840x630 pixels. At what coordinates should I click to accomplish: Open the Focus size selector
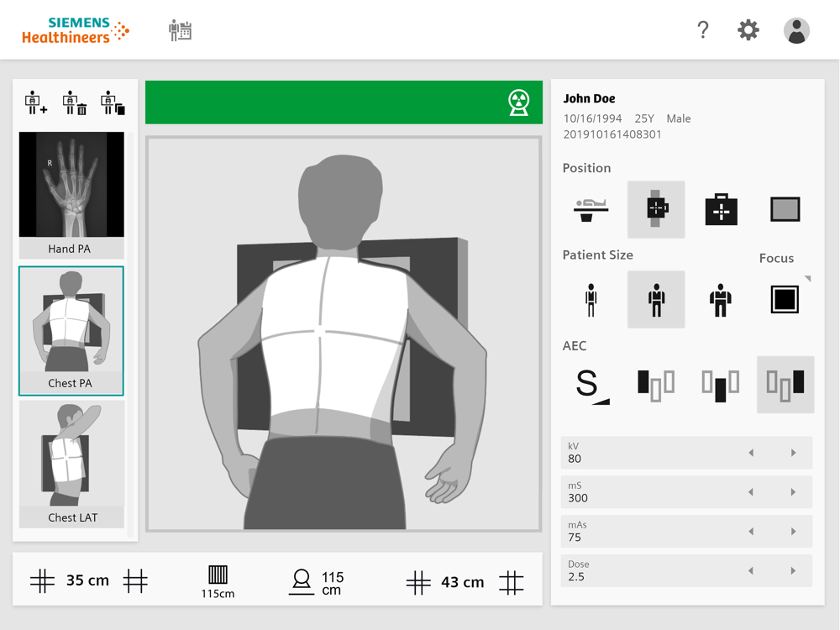pyautogui.click(x=785, y=299)
